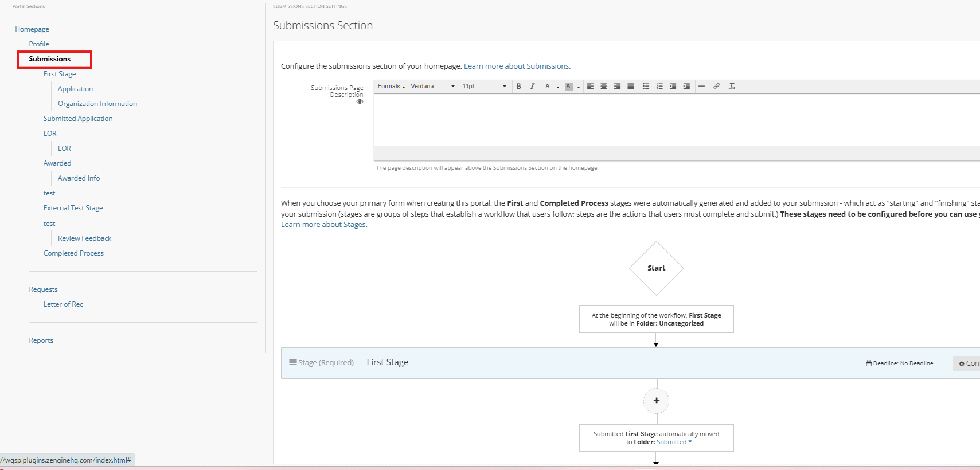This screenshot has height=470, width=980.
Task: Toggle italic formatting in description editor
Action: (532, 87)
